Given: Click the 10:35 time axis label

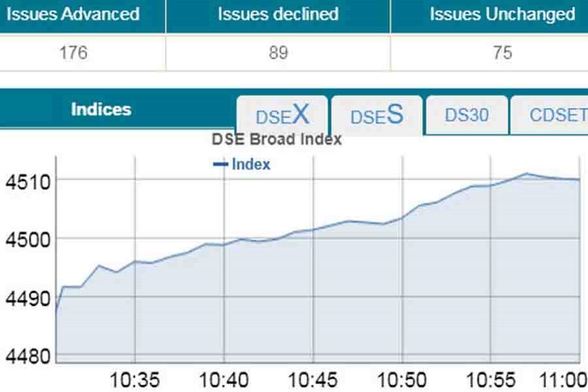Looking at the screenshot, I should 135,380.
